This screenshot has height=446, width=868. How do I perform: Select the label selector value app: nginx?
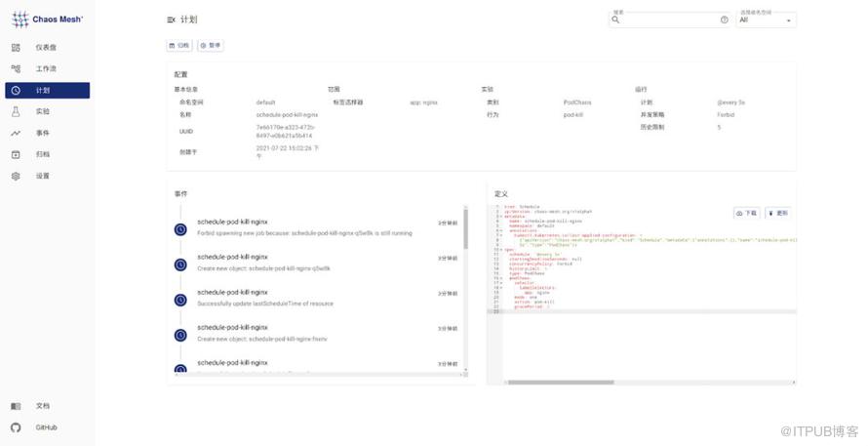pos(423,102)
